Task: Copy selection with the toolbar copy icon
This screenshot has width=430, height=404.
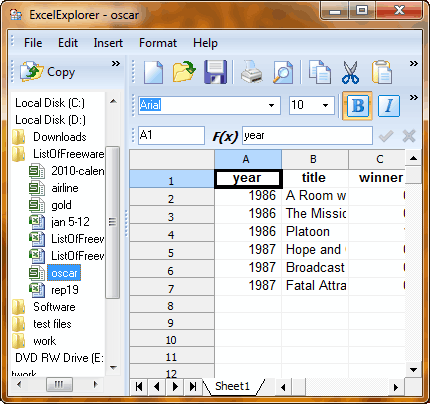Action: point(319,72)
